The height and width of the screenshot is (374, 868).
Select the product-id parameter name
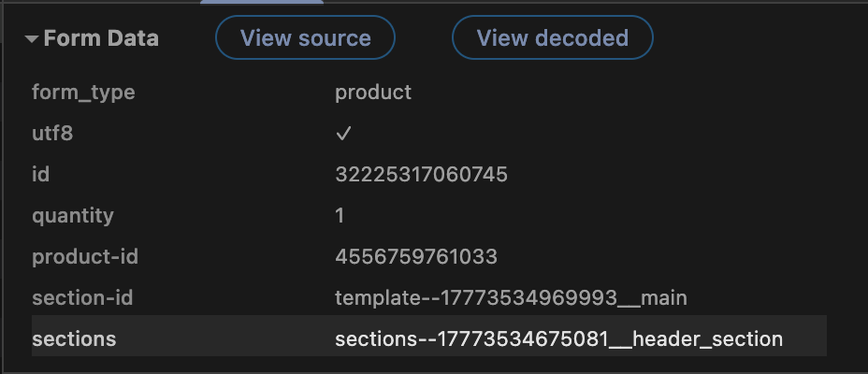click(85, 257)
